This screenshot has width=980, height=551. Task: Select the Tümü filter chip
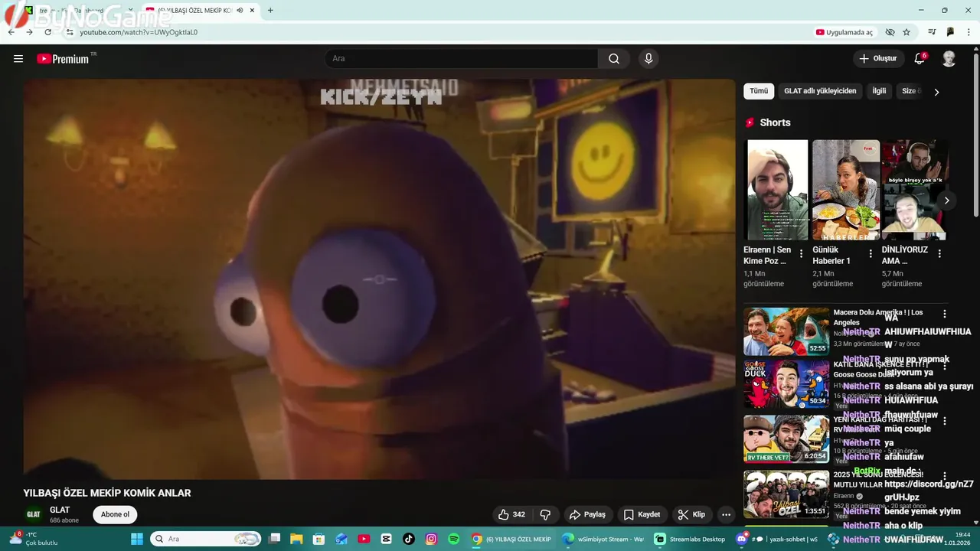(x=759, y=91)
